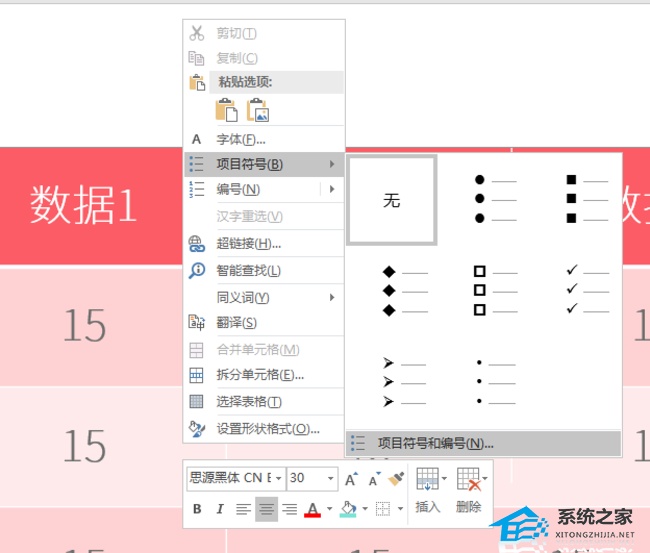
Task: Open the 项目符号(B) bullets submenu
Action: (264, 164)
